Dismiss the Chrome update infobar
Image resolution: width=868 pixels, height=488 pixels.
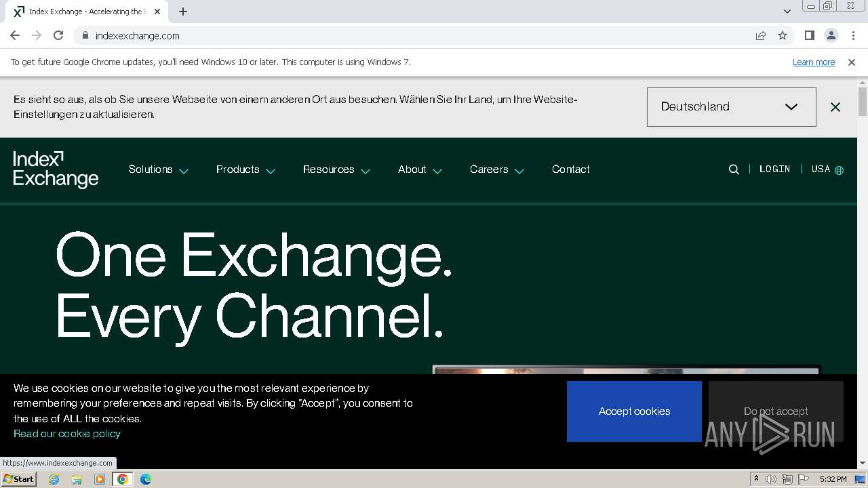(x=852, y=62)
